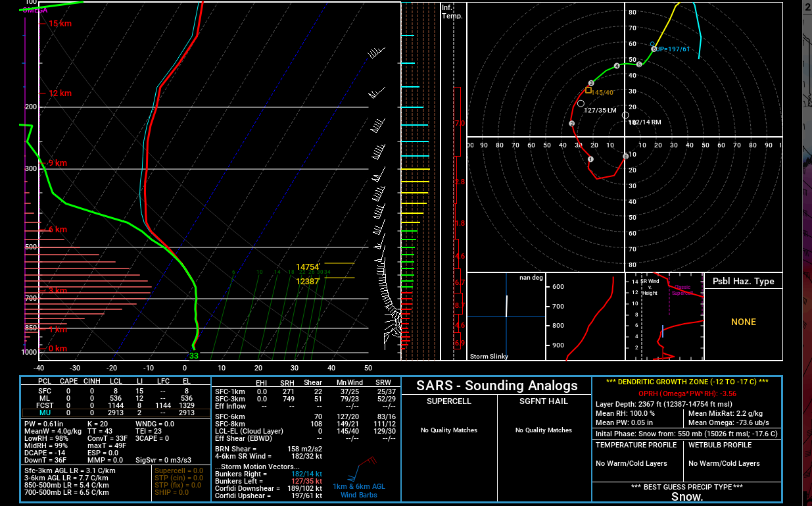812x506 pixels.
Task: Click the 14754' dendritic zone top label
Action: (308, 267)
